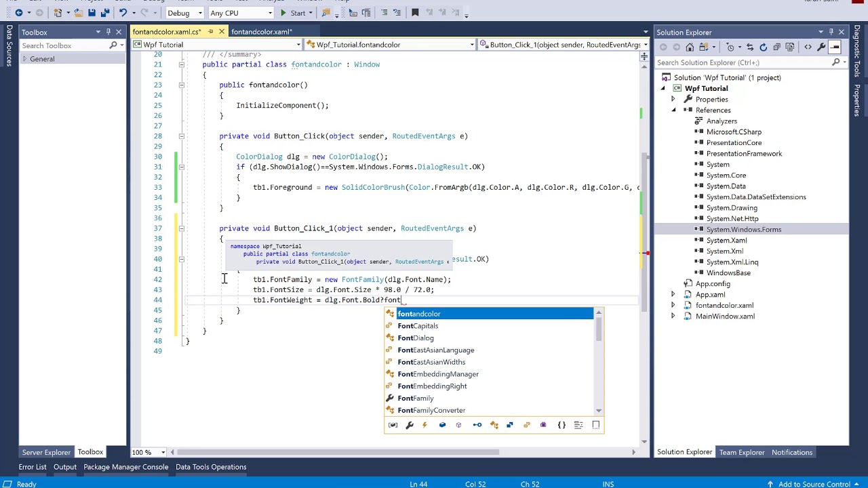868x488 pixels.
Task: Click the Search Toolbox magnifier icon
Action: tap(113, 45)
